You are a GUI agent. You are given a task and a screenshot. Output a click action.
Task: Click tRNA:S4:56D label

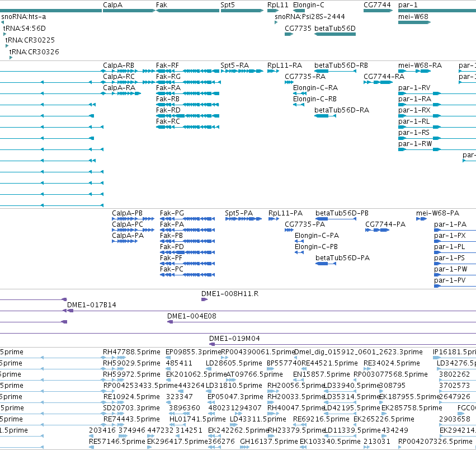coord(25,29)
